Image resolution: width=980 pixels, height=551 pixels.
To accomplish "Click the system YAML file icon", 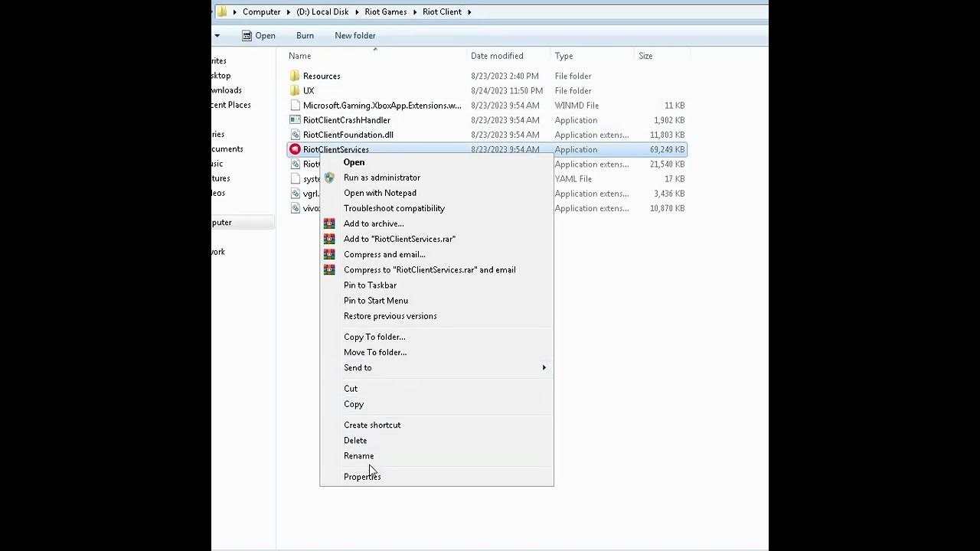I will point(295,178).
